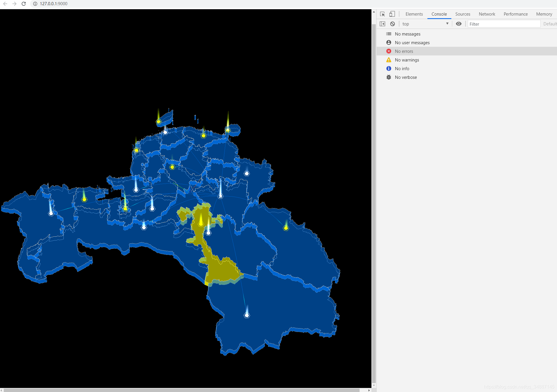557x392 pixels.
Task: Click the browser forward arrow
Action: click(14, 4)
